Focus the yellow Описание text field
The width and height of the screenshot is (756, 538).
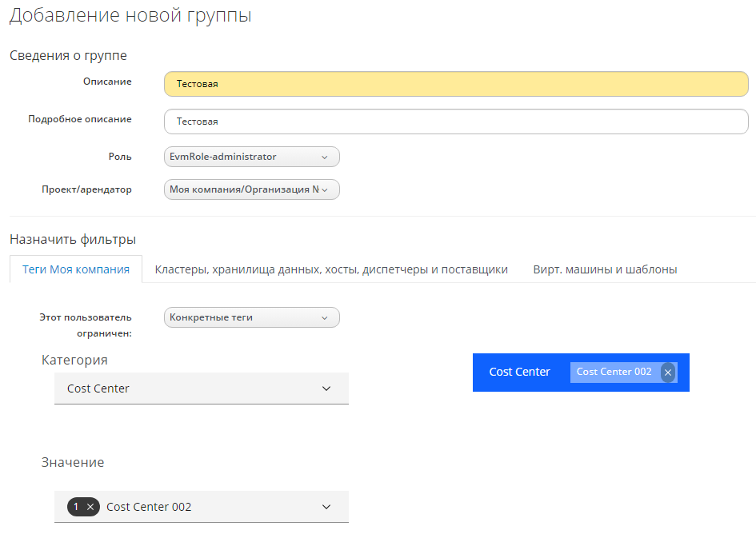(x=456, y=84)
